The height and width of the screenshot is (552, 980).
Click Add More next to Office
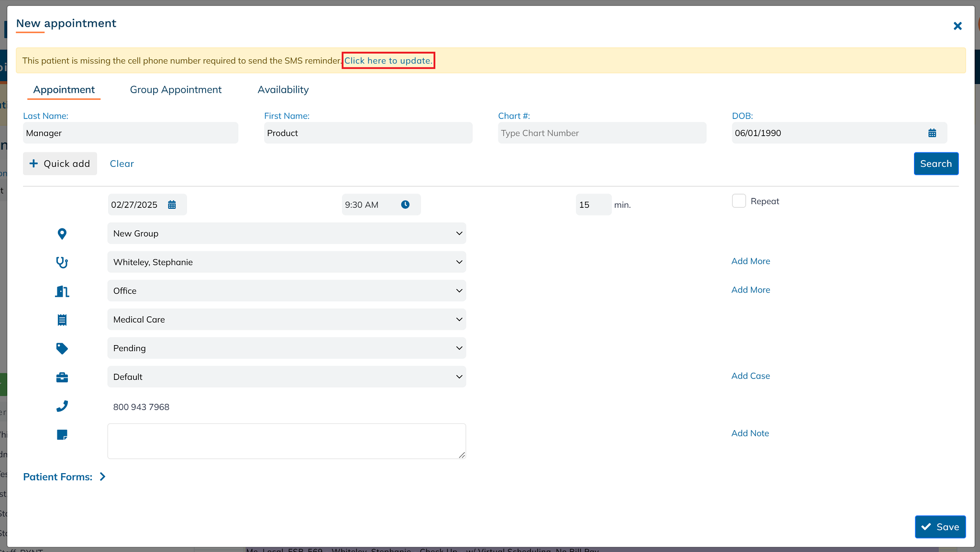(750, 290)
